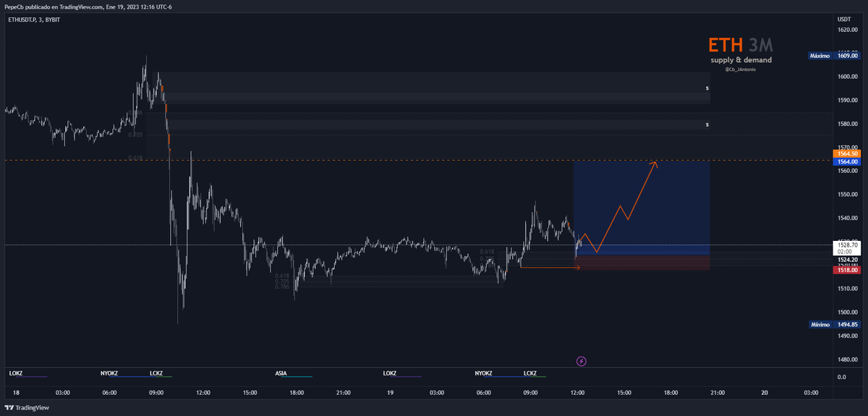The image size is (868, 416).
Task: Click the 1600.00 price axis label
Action: coord(847,77)
